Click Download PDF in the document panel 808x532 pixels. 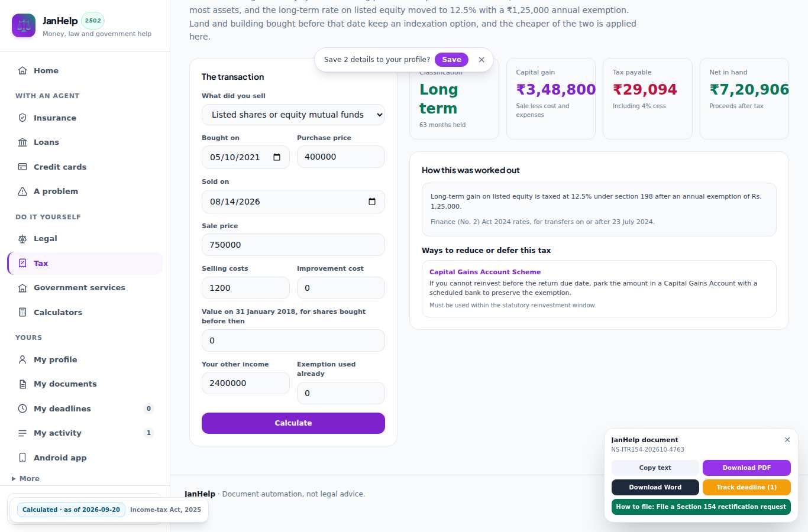(x=746, y=468)
